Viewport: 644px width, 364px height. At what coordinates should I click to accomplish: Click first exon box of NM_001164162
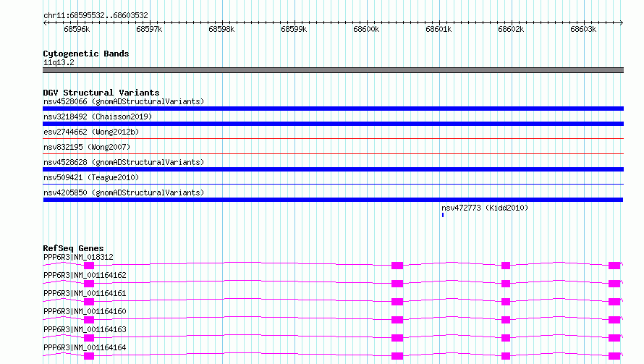(89, 284)
